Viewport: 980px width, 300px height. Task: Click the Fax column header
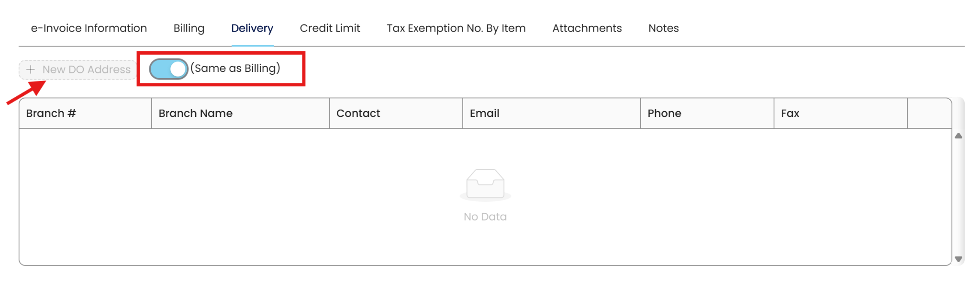coord(790,114)
